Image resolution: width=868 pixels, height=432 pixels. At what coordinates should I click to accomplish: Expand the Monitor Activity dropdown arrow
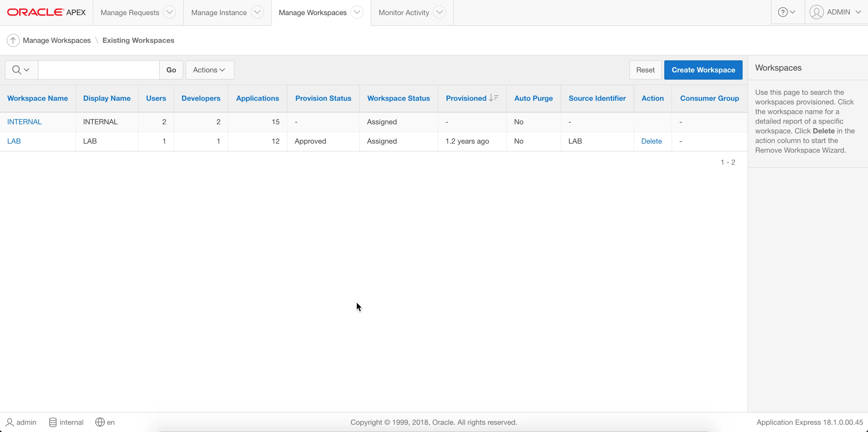(x=439, y=12)
